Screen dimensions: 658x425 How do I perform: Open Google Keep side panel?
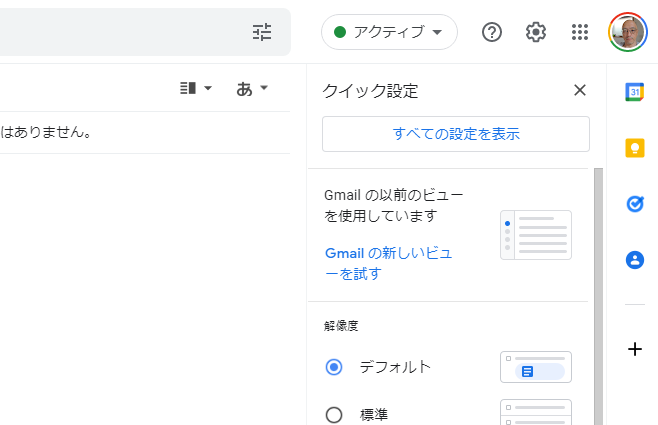[x=634, y=148]
